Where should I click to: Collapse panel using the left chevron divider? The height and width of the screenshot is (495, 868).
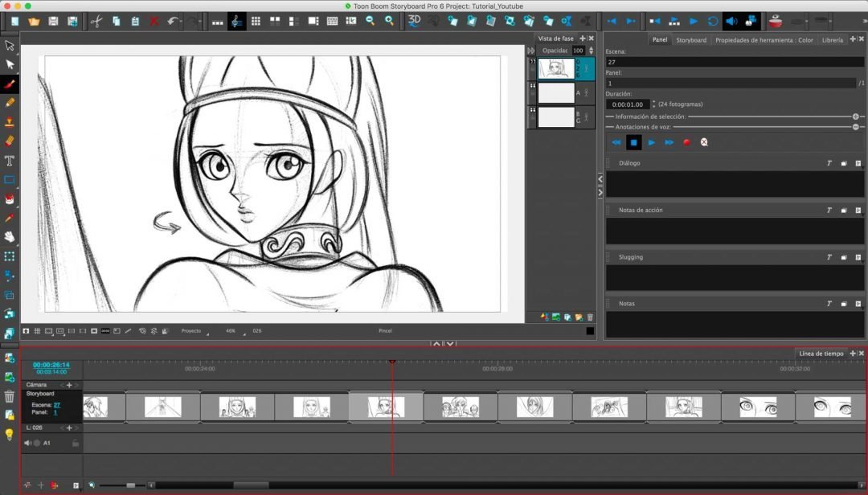(x=600, y=179)
